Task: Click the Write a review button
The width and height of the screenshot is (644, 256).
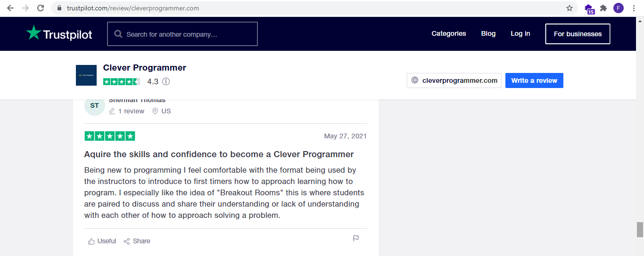Action: pos(534,80)
